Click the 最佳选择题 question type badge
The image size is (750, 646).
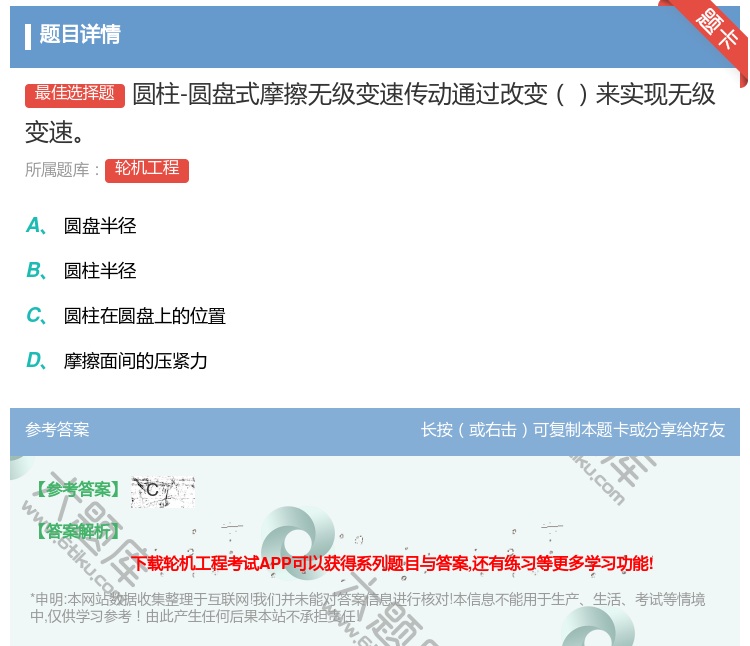click(75, 95)
